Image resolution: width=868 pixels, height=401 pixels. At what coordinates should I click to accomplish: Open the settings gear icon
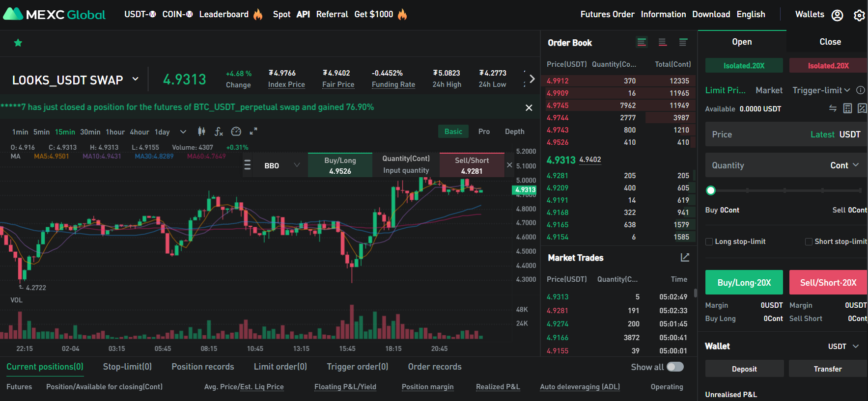(x=859, y=15)
